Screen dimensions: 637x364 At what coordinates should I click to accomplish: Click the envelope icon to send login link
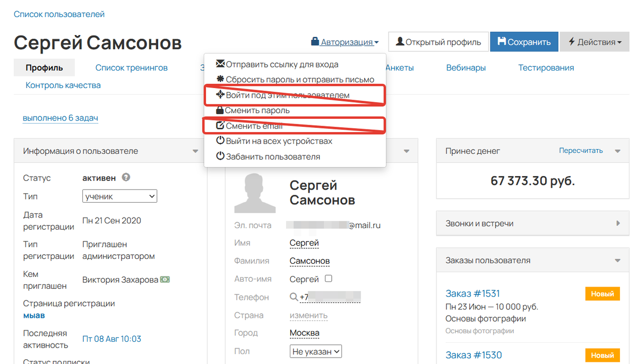[220, 64]
